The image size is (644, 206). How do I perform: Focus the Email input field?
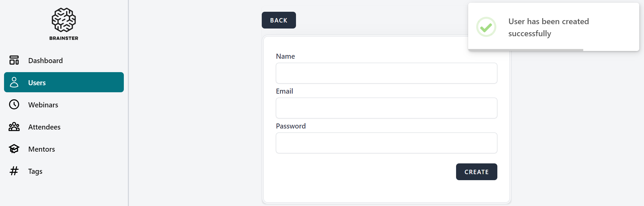tap(386, 108)
